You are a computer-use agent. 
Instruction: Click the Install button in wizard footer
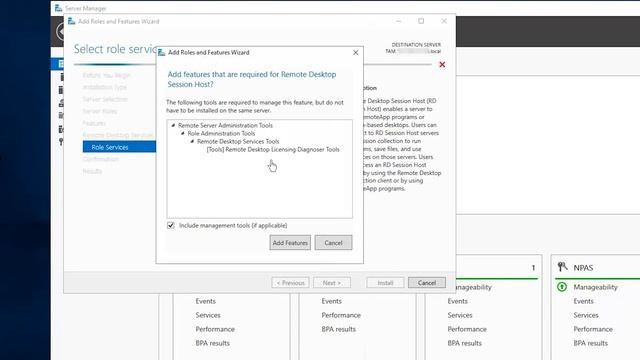tap(385, 282)
